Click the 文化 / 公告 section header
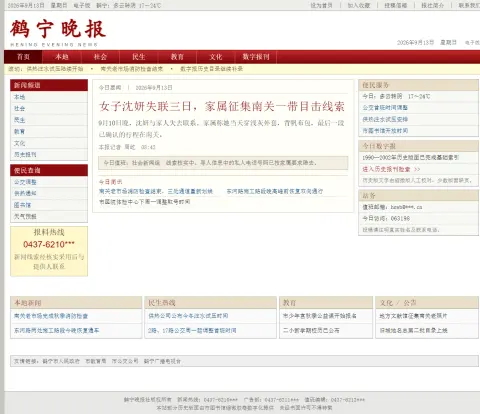 pos(427,303)
